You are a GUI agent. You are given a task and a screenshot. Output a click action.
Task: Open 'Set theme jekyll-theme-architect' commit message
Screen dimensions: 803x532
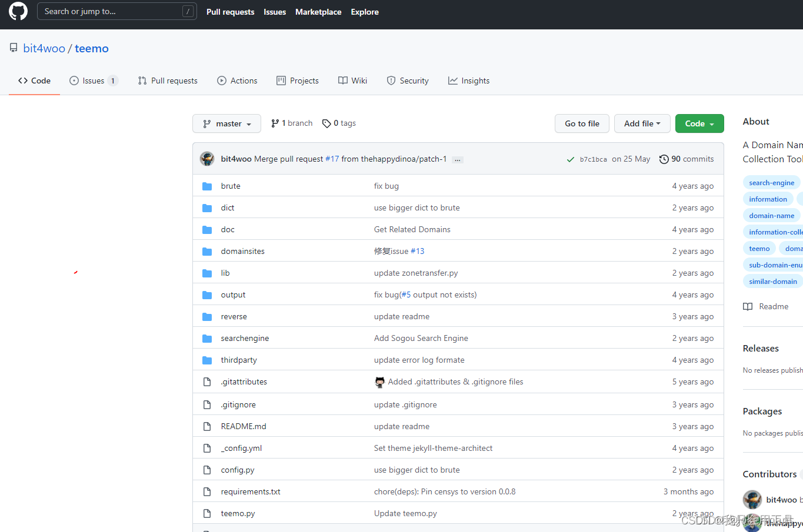tap(434, 448)
